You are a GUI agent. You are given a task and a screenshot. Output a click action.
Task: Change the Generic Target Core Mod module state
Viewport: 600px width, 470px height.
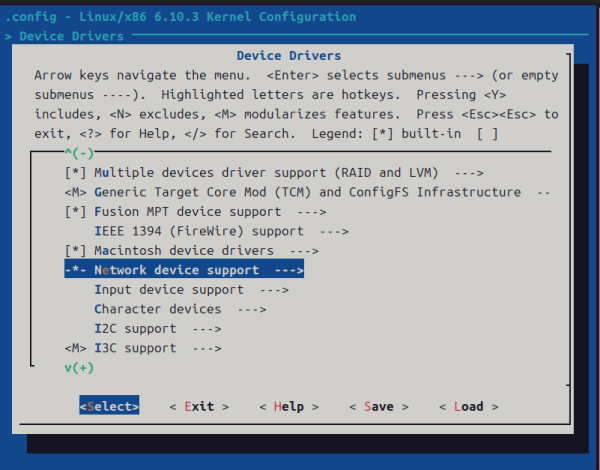point(75,193)
